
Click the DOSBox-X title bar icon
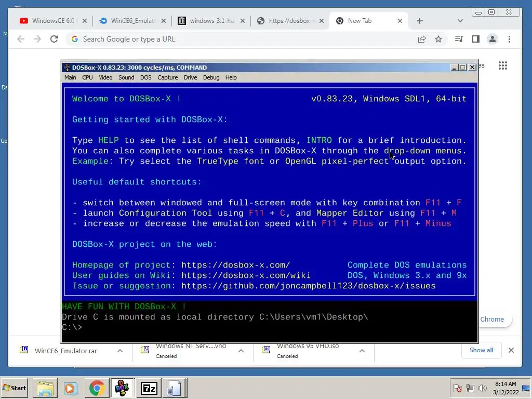67,67
